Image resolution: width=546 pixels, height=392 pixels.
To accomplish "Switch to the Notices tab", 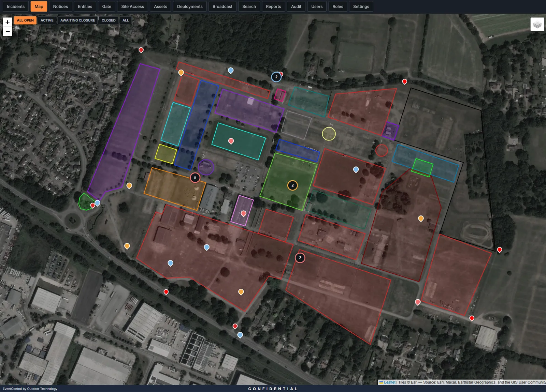I will click(x=60, y=6).
